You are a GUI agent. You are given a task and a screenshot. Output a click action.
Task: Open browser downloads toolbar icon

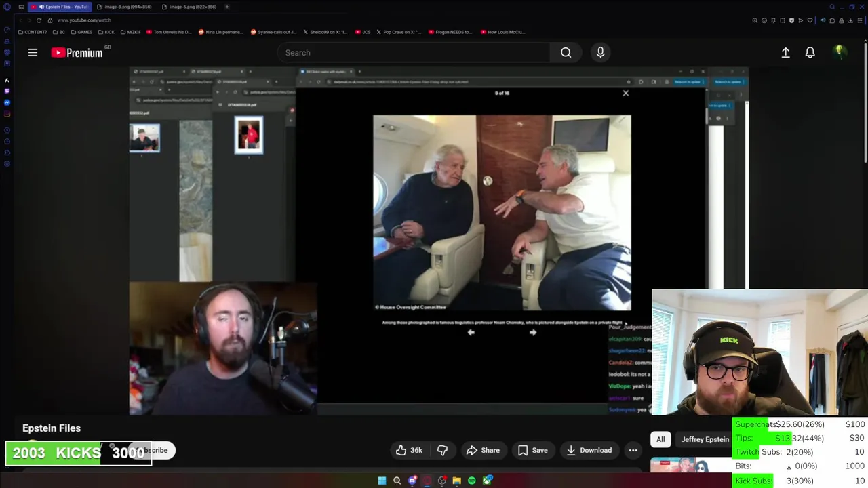[850, 20]
